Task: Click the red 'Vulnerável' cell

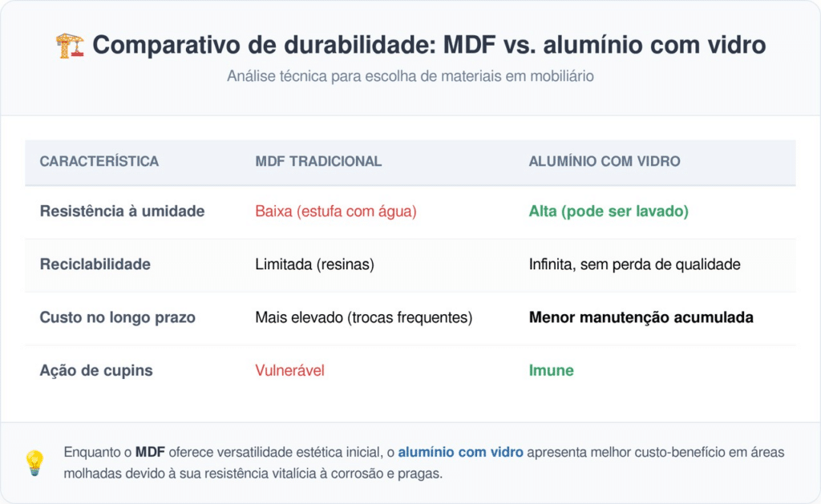Action: pyautogui.click(x=289, y=370)
